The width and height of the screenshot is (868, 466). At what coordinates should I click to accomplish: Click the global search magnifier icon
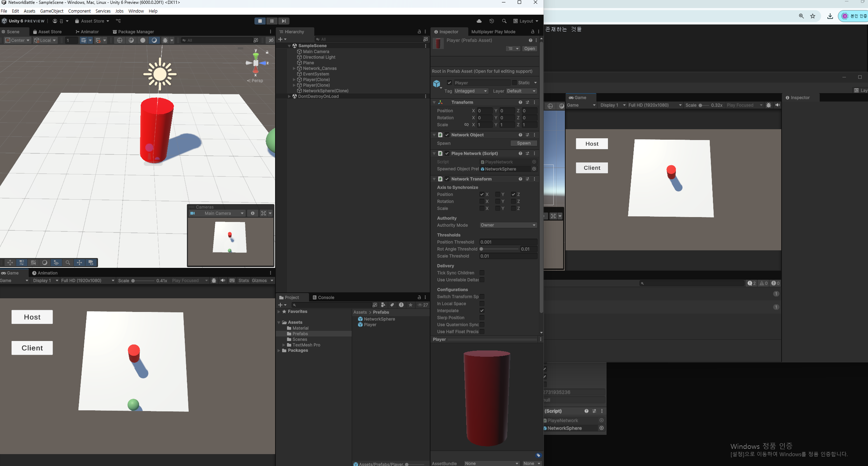[504, 21]
